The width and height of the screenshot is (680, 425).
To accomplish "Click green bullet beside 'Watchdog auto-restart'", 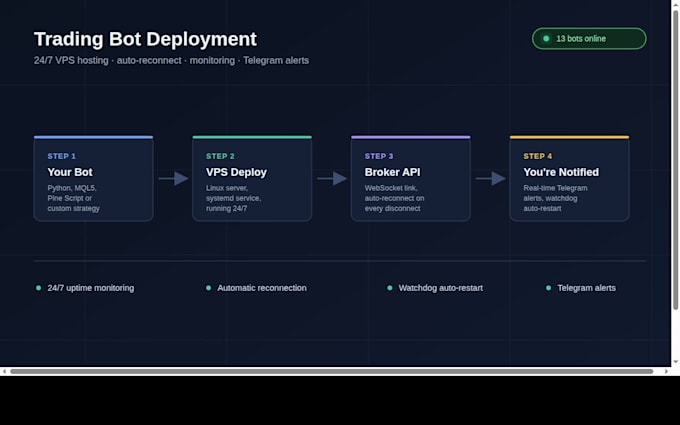I will click(x=390, y=288).
